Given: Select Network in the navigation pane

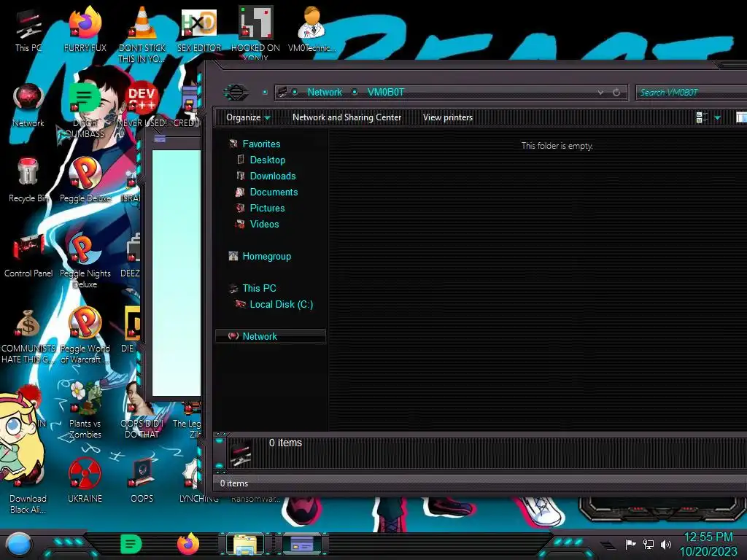Looking at the screenshot, I should tap(271, 336).
